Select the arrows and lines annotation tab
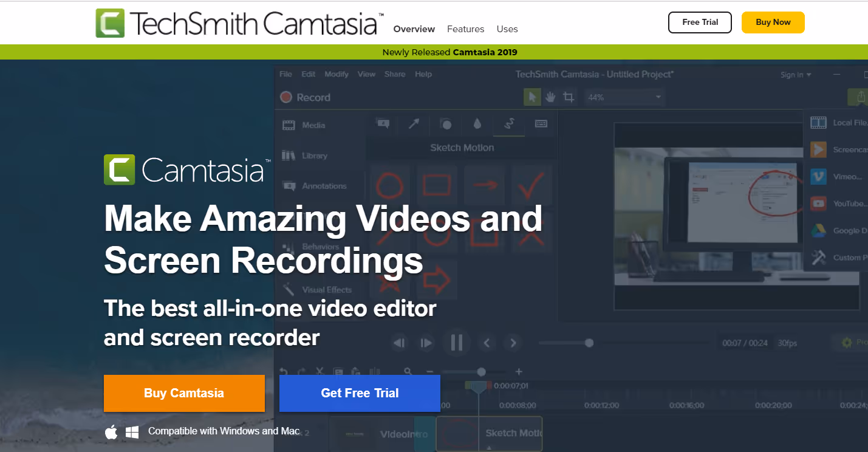 click(414, 123)
